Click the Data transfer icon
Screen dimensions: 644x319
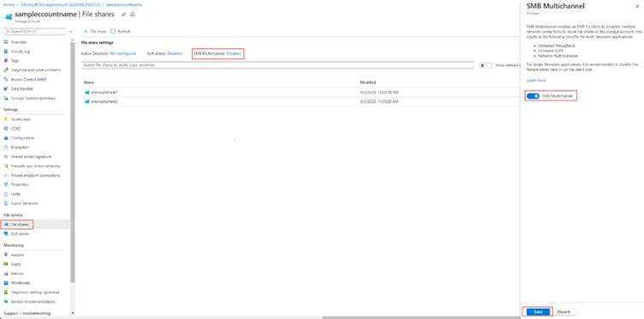click(x=6, y=89)
